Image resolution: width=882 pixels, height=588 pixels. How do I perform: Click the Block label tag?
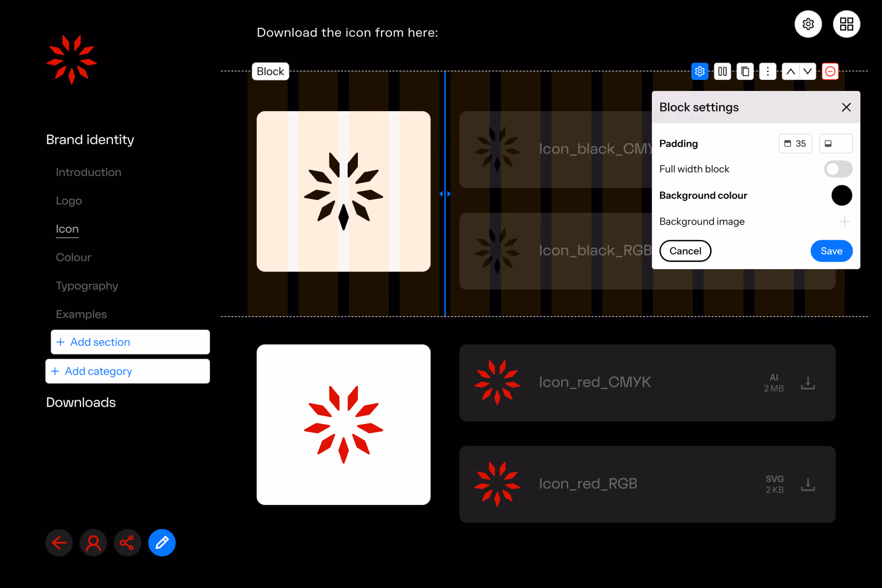tap(270, 71)
